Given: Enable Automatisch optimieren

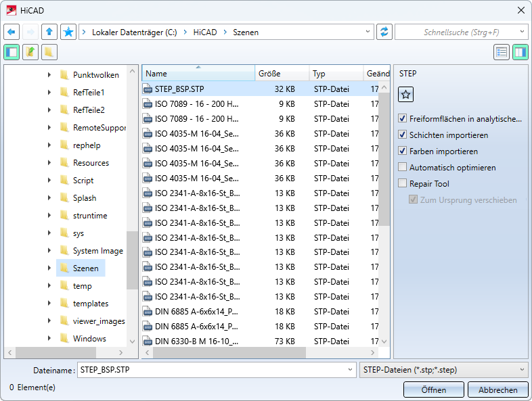Looking at the screenshot, I should tap(403, 167).
